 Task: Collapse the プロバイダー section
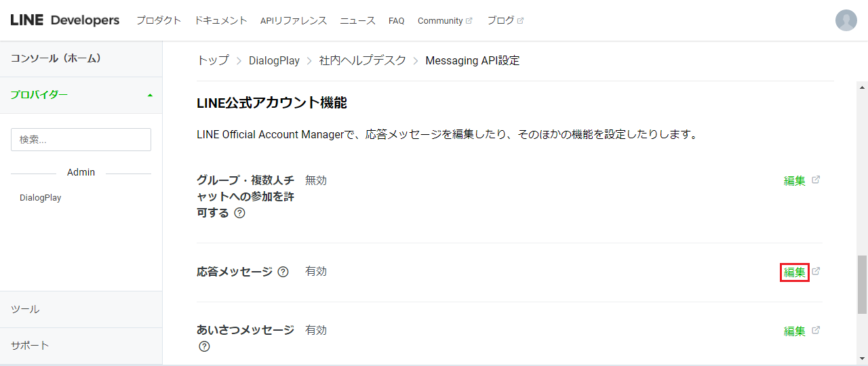pos(81,95)
